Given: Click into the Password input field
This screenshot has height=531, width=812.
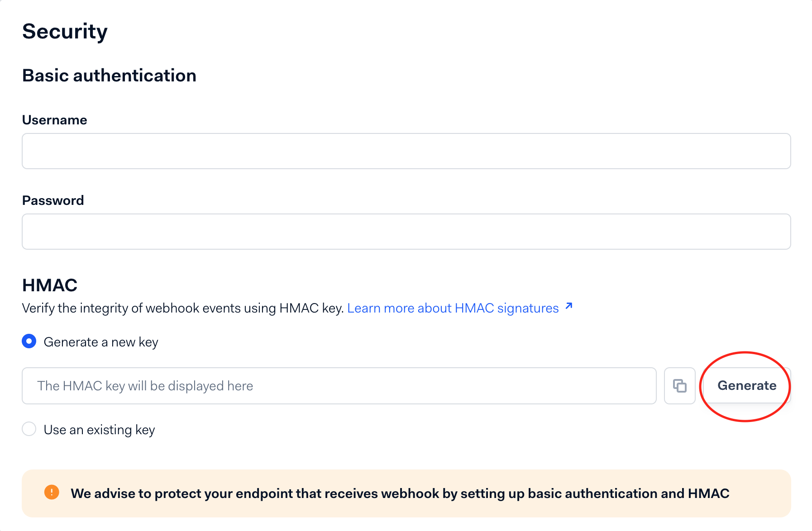Looking at the screenshot, I should click(x=406, y=232).
